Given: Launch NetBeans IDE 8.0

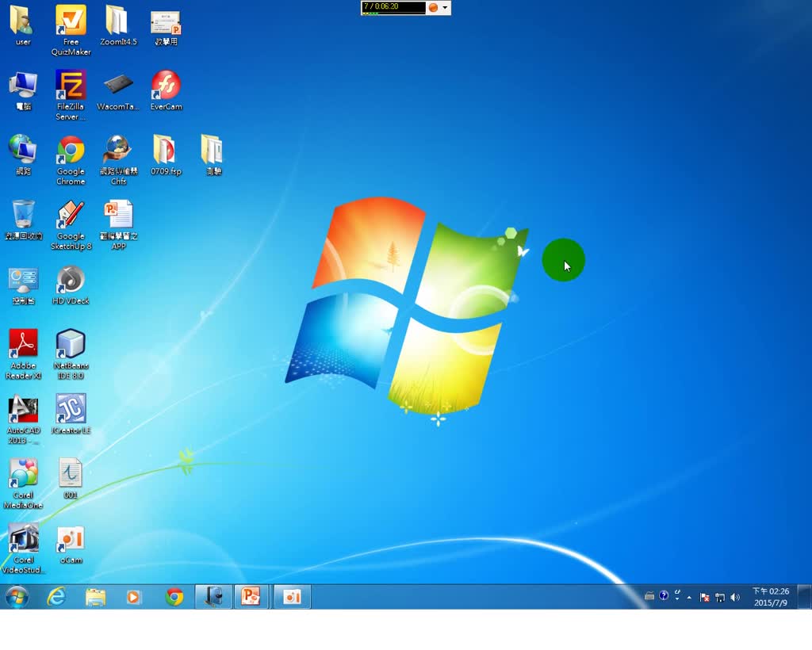Looking at the screenshot, I should coord(71,355).
